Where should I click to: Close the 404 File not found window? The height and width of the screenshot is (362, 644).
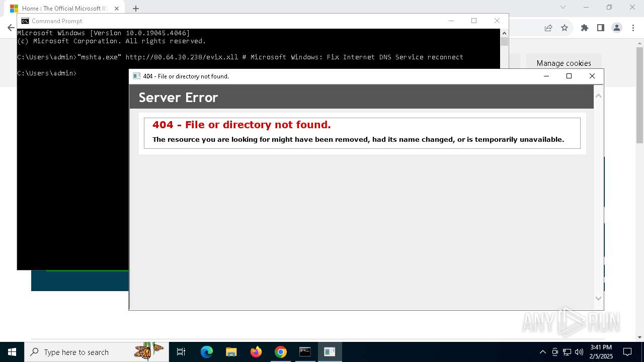(x=592, y=76)
